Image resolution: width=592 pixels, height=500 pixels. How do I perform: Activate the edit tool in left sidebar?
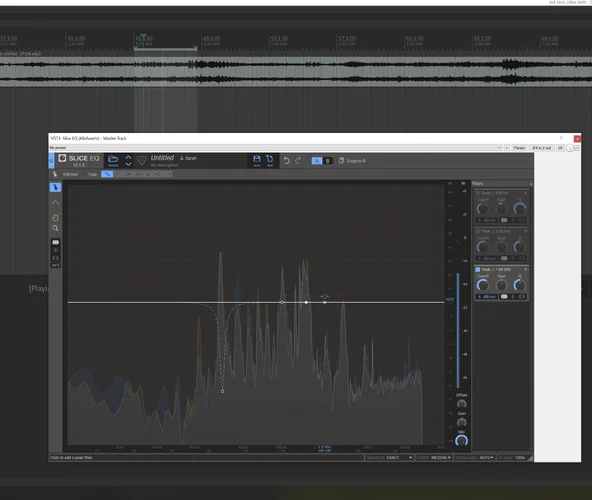[55, 187]
